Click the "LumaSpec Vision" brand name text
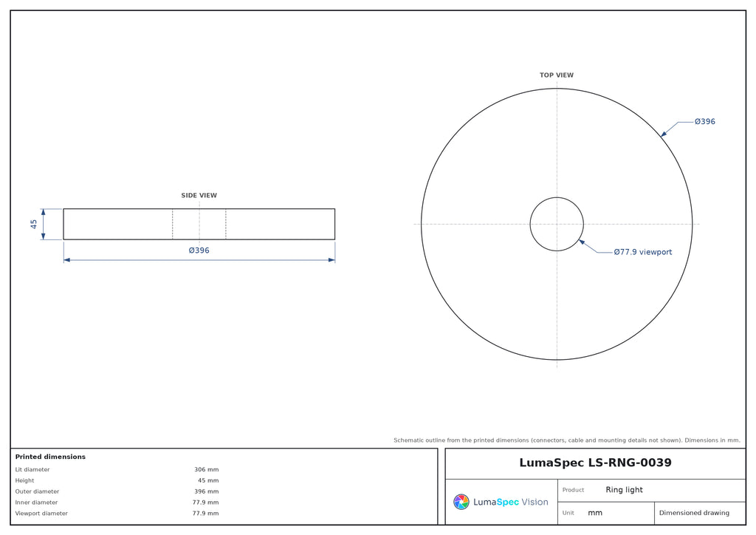 (x=511, y=502)
